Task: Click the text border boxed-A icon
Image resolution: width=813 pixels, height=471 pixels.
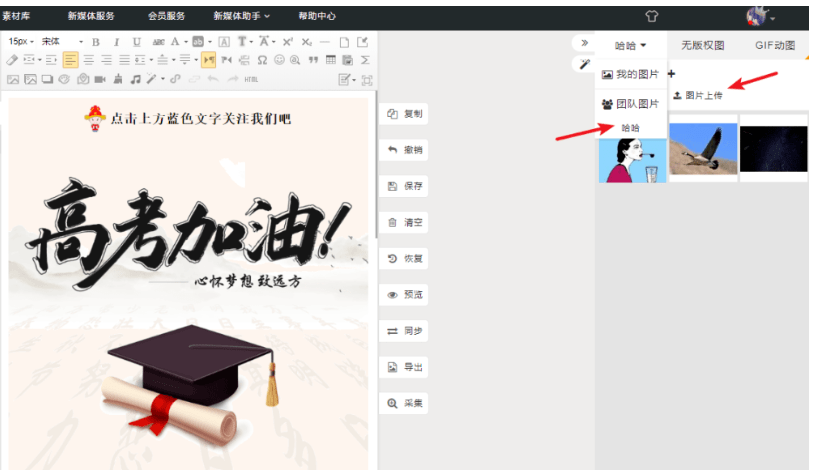Action: coord(224,42)
